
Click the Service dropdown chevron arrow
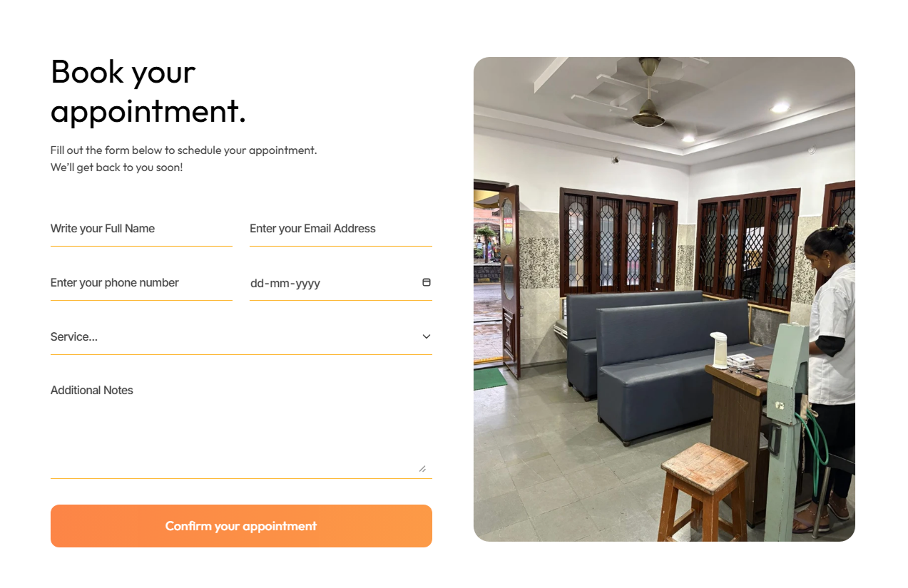(x=427, y=336)
